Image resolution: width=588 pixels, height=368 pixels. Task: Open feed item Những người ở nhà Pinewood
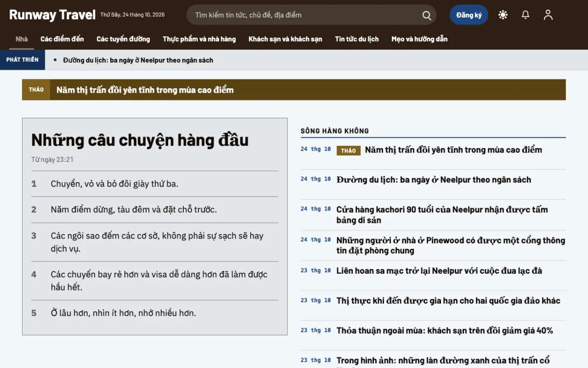coord(451,245)
